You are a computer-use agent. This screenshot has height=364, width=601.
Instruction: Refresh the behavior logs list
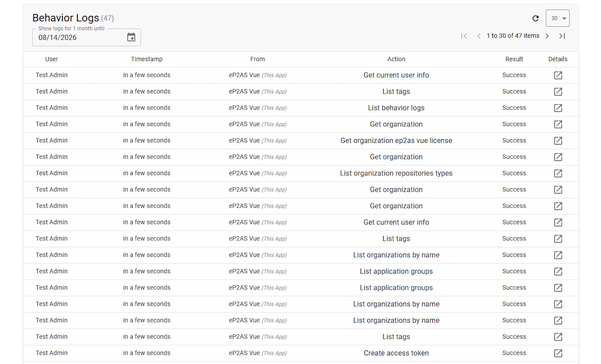(535, 18)
